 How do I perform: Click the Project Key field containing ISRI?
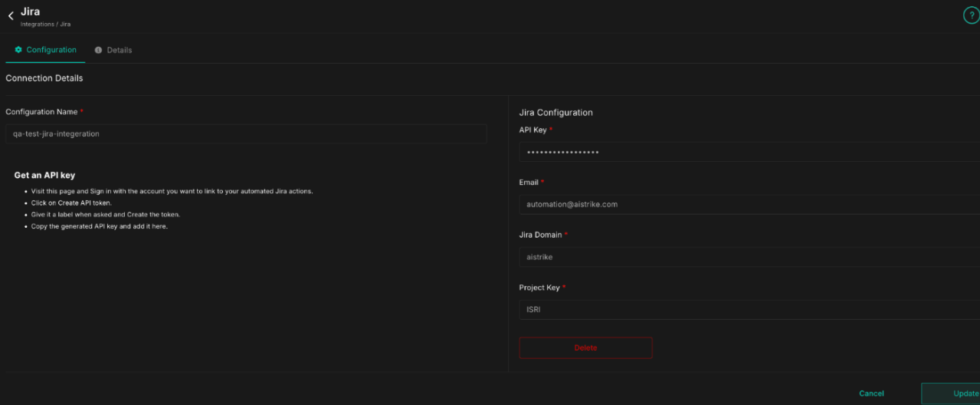click(749, 310)
